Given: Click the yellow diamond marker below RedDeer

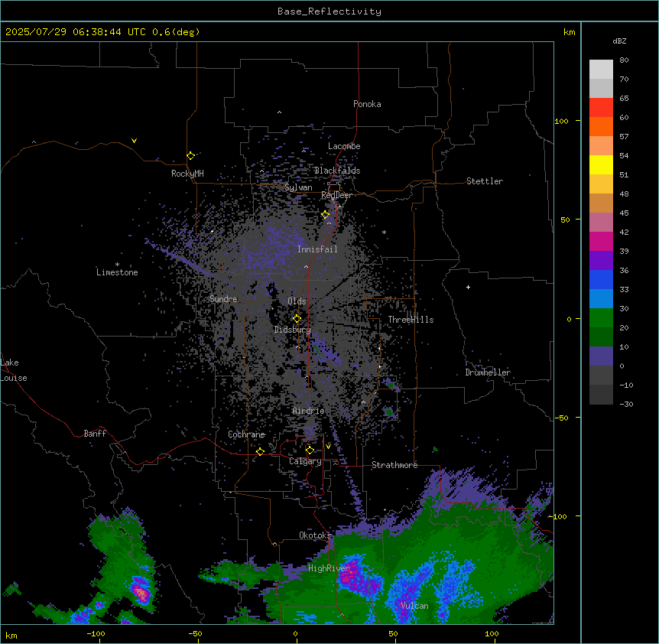Looking at the screenshot, I should [x=325, y=214].
